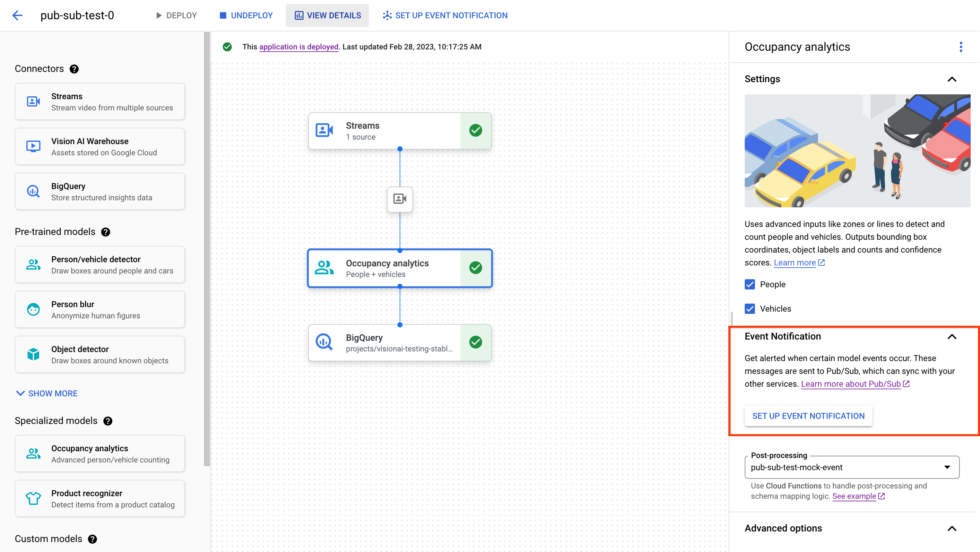
Task: Click the Streams connector icon
Action: coord(34,102)
